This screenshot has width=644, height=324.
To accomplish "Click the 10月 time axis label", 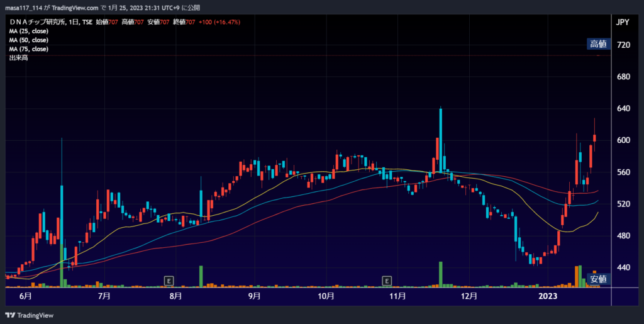I will 326,296.
